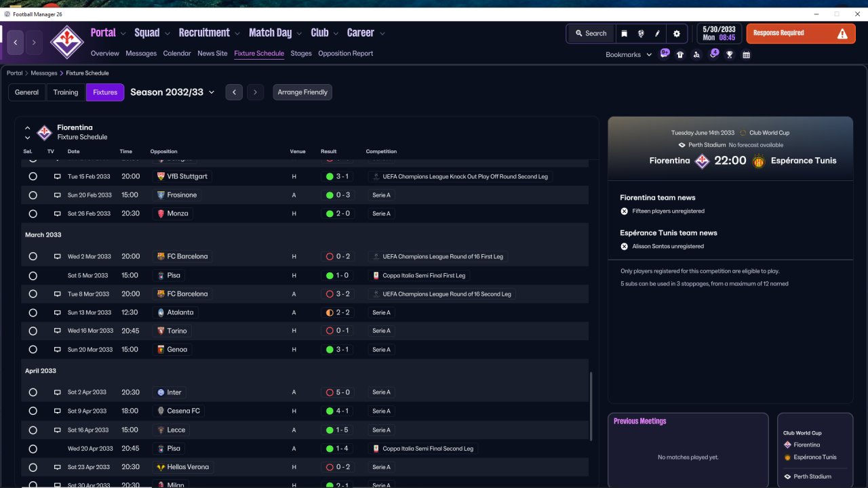Click TV icon for Torino fixture
The width and height of the screenshot is (868, 488).
click(58, 331)
